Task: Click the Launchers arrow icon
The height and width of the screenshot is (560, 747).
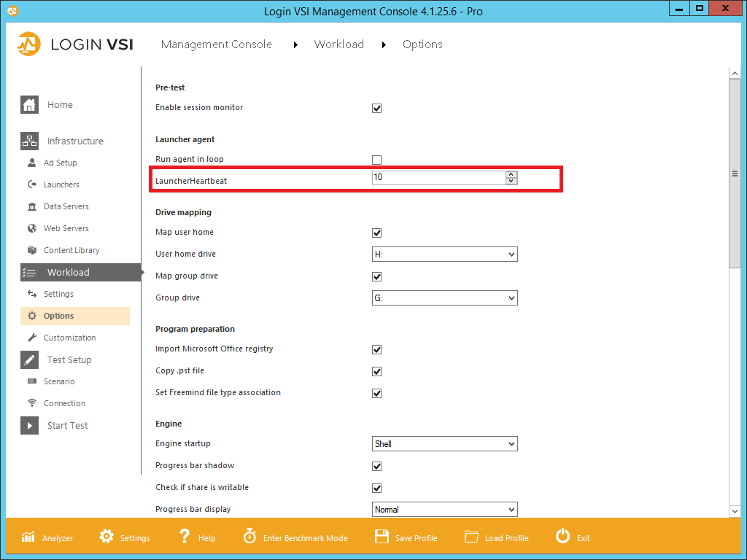Action: [x=32, y=184]
